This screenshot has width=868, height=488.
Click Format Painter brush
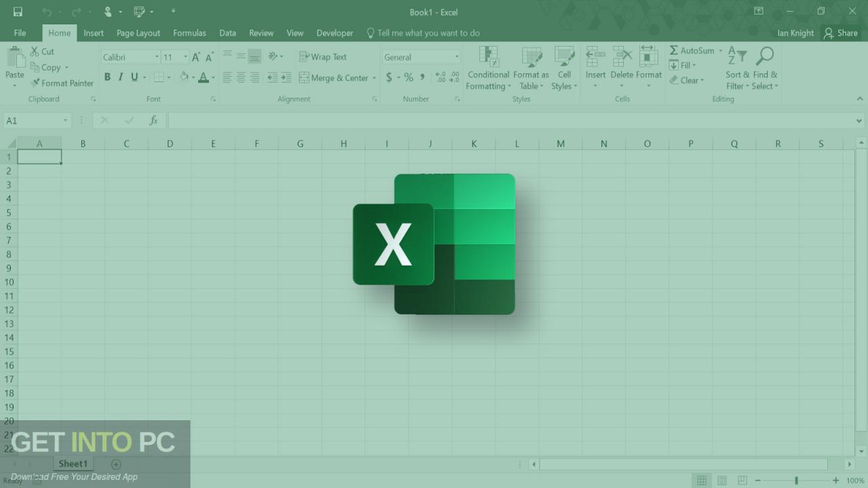[62, 83]
